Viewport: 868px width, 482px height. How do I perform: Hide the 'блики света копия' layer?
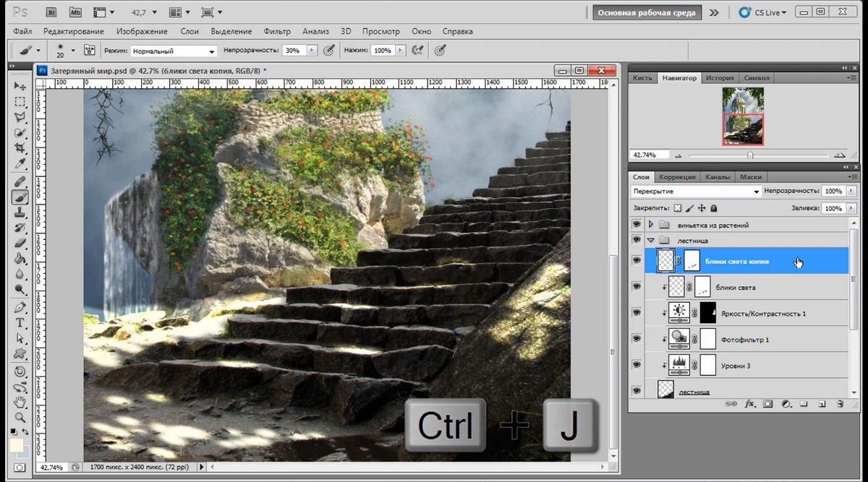click(x=637, y=261)
